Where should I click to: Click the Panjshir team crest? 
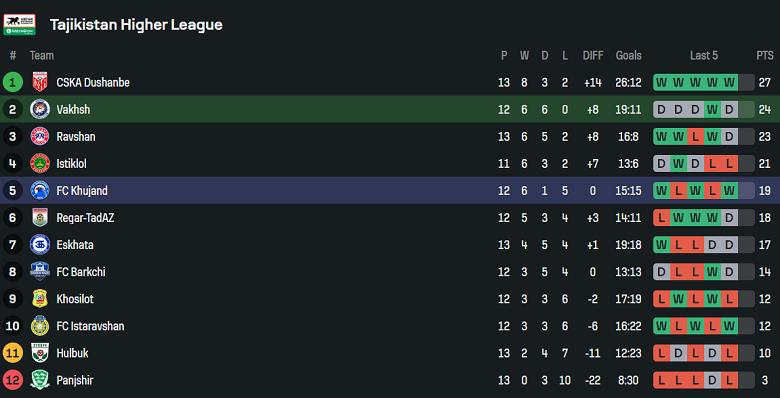(40, 381)
